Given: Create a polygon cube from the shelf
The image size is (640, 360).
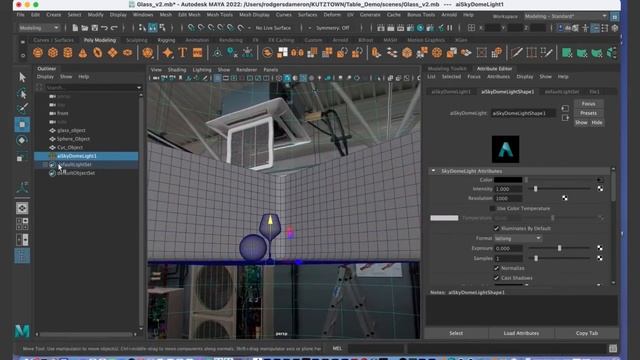Looking at the screenshot, I should (53, 53).
